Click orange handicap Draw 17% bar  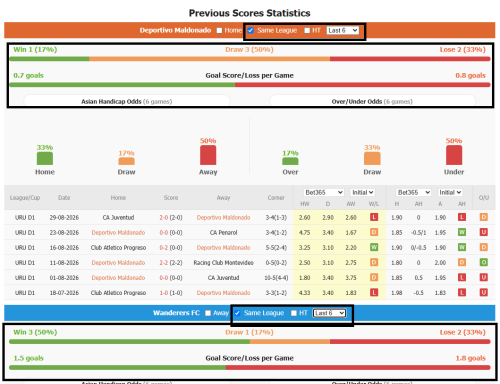pyautogui.click(x=126, y=161)
